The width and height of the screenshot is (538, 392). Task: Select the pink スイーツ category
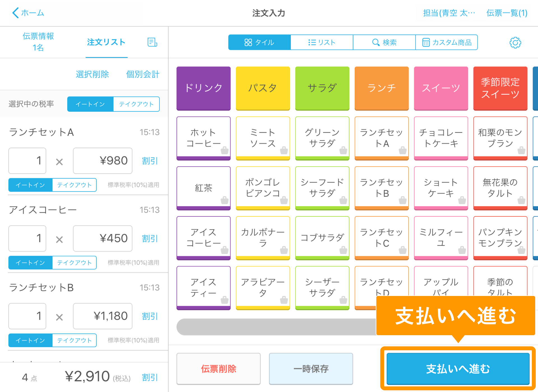tap(441, 88)
